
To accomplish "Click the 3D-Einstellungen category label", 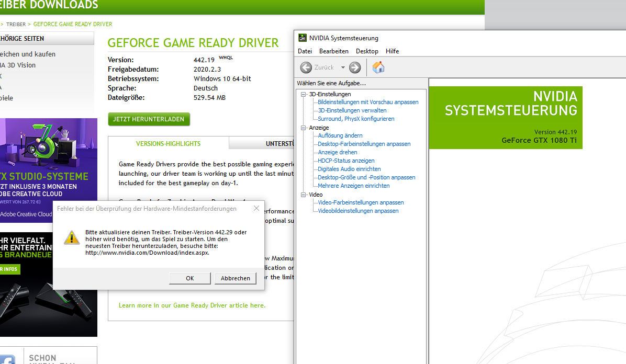I will pos(330,94).
